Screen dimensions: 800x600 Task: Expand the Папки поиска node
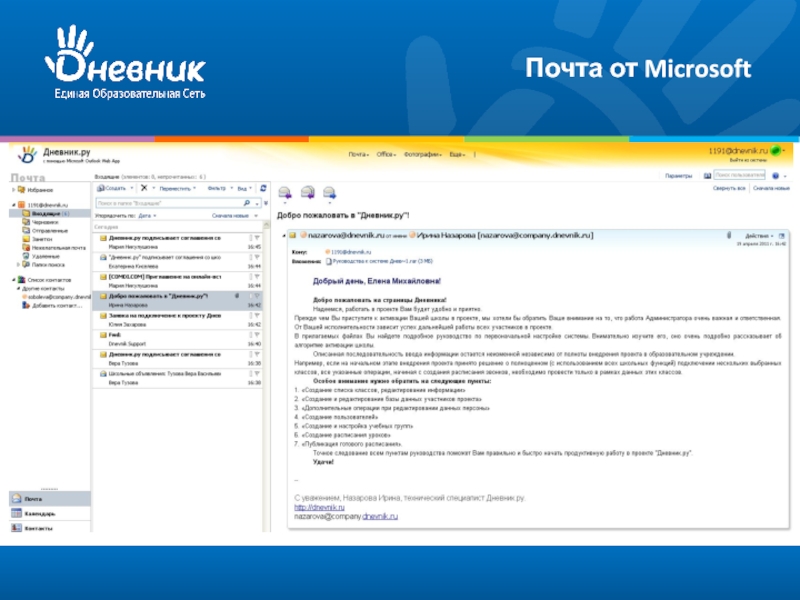point(18,264)
